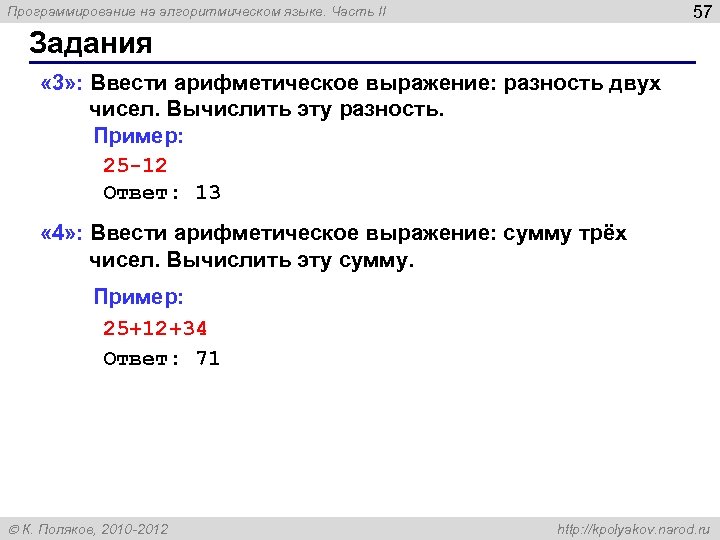Click the example expression 25+12+34

pyautogui.click(x=155, y=328)
